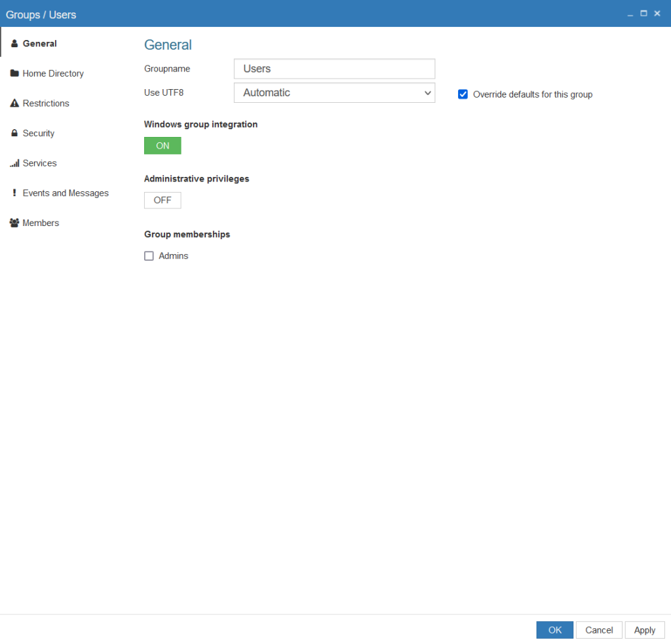Click the group icon beside Members
The image size is (671, 644).
click(14, 223)
